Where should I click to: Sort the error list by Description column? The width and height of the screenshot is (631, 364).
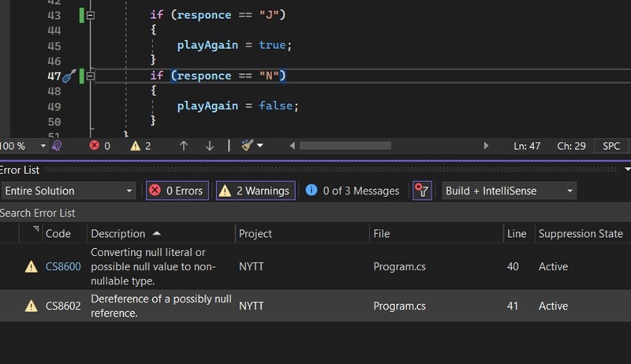click(118, 234)
